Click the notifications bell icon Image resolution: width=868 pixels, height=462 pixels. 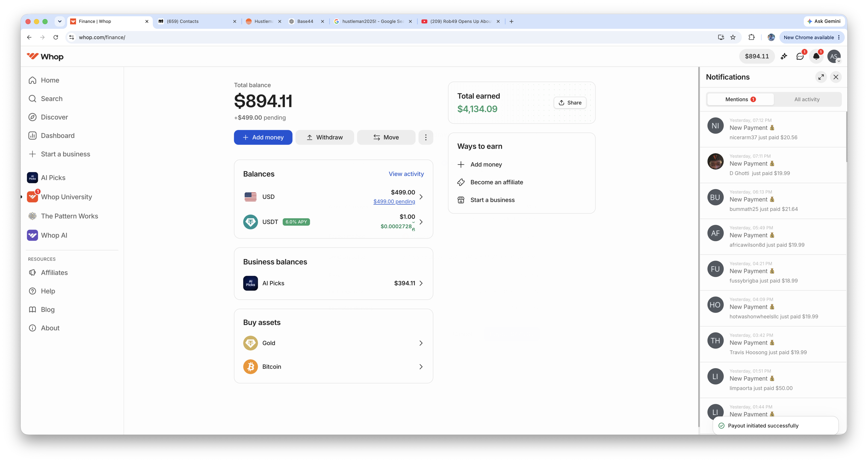pyautogui.click(x=816, y=56)
